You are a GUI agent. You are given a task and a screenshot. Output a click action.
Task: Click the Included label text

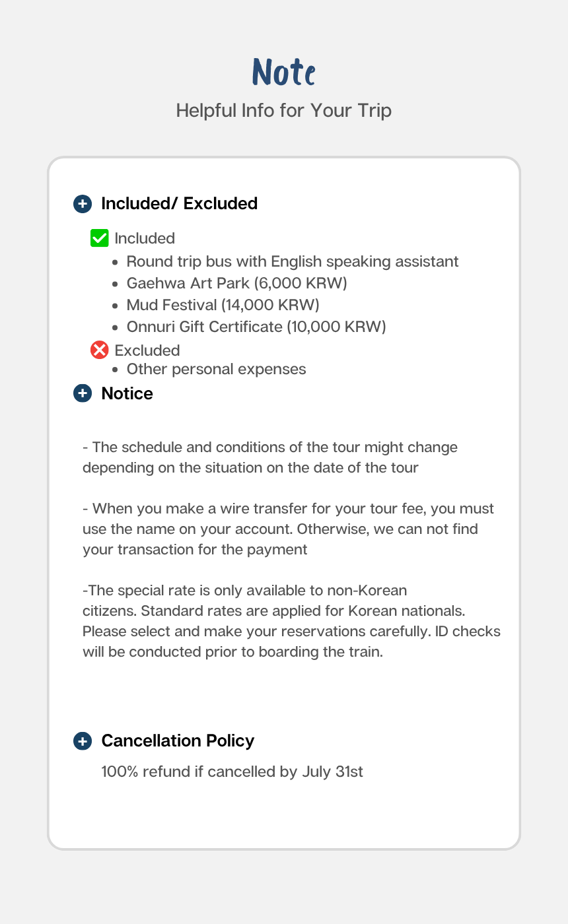click(145, 238)
